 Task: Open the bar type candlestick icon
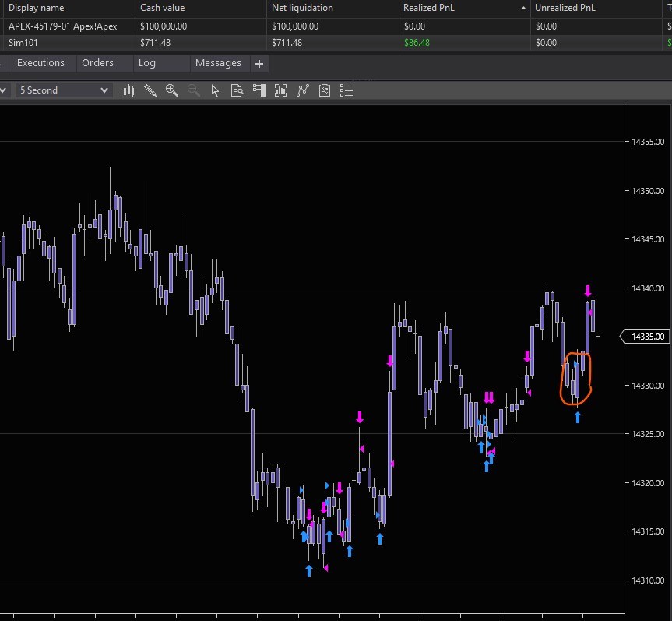pyautogui.click(x=129, y=90)
